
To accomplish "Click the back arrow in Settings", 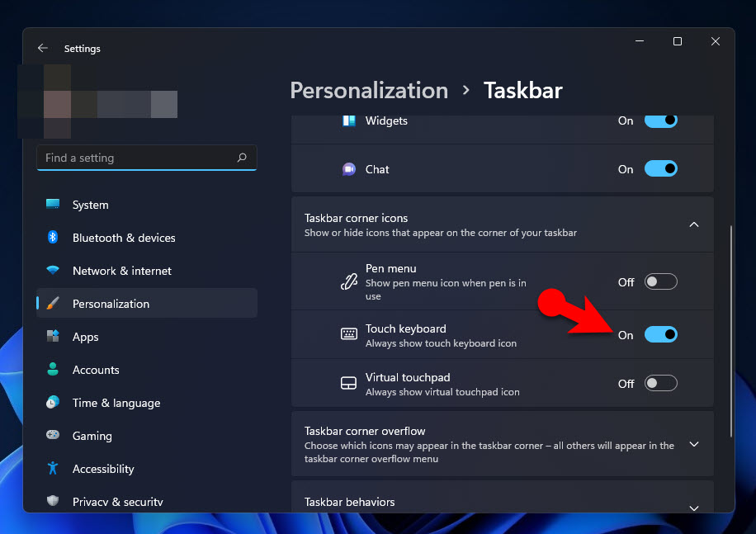I will 42,48.
